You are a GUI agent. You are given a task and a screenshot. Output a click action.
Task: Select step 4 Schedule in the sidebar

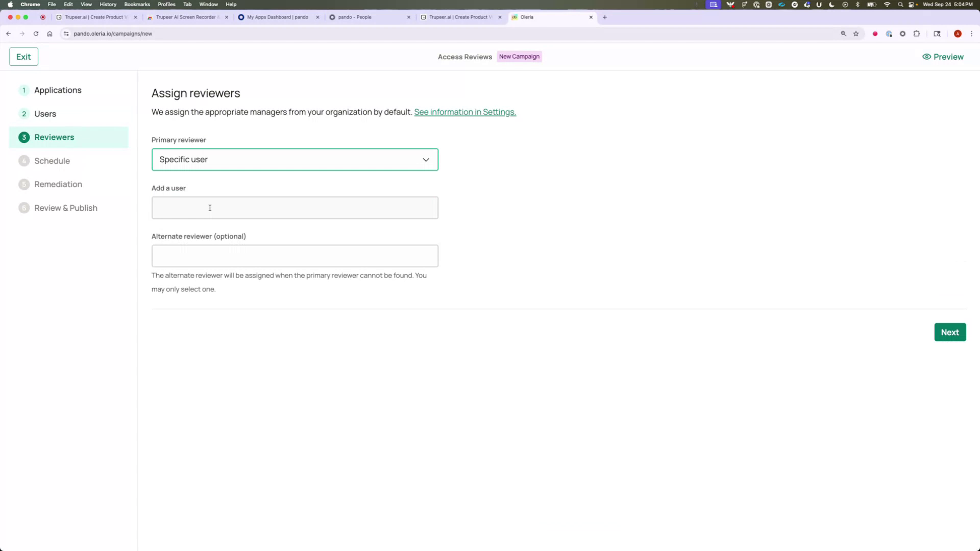click(x=52, y=161)
